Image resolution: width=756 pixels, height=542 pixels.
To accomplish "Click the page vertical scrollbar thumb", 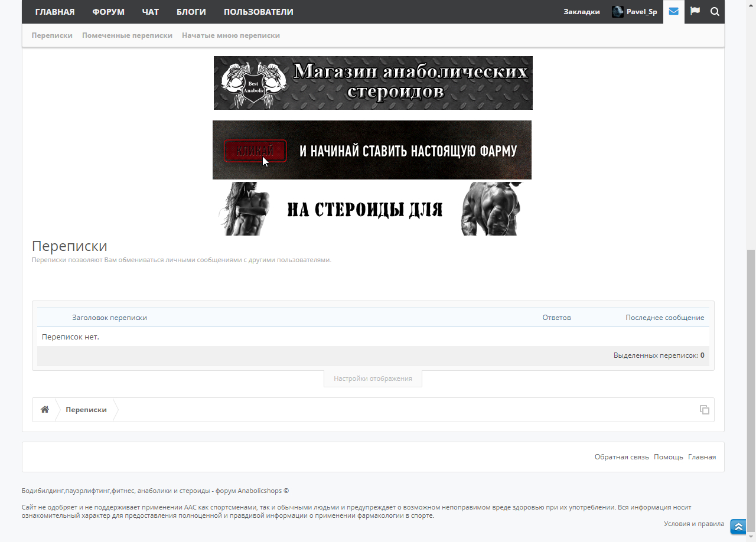I will [751, 390].
